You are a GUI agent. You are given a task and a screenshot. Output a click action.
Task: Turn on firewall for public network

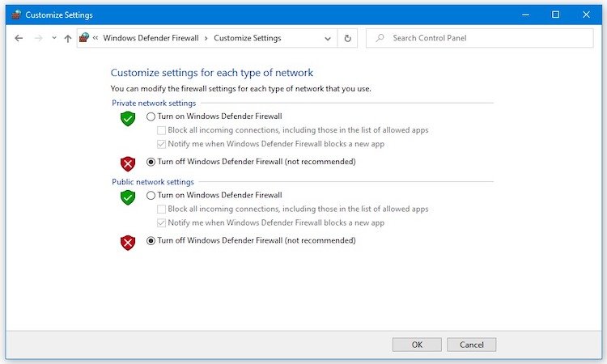point(151,195)
